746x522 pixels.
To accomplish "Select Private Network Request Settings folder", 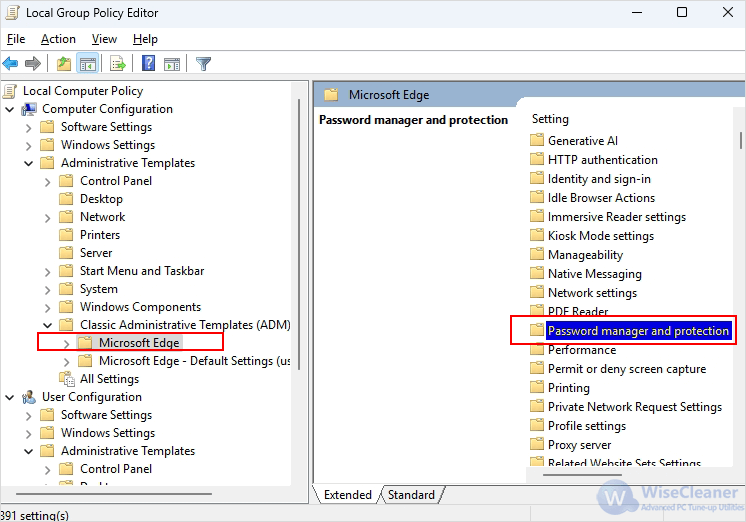I will click(x=635, y=407).
